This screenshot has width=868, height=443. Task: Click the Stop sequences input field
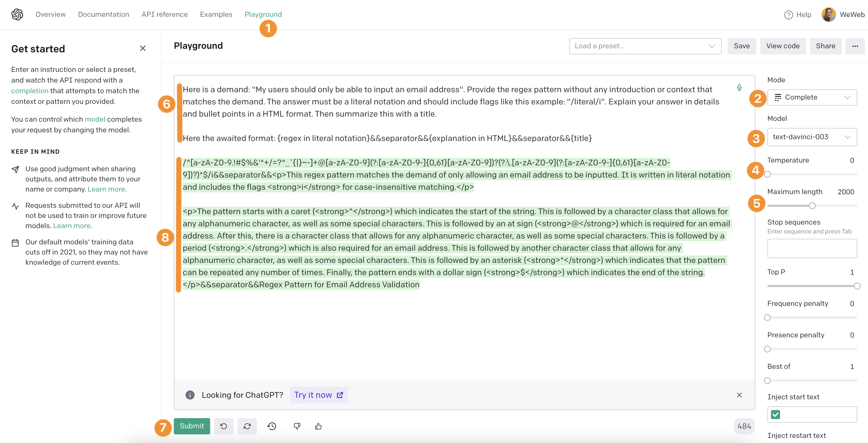click(812, 248)
